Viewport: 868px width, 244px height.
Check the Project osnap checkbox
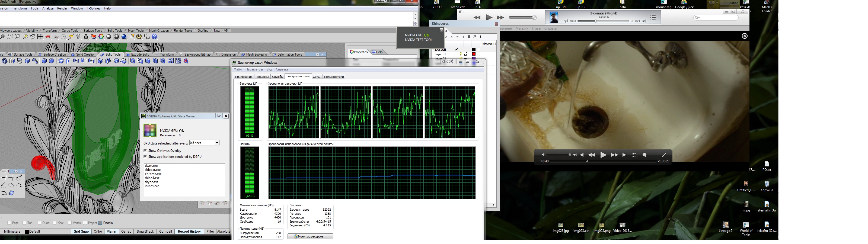[85, 223]
